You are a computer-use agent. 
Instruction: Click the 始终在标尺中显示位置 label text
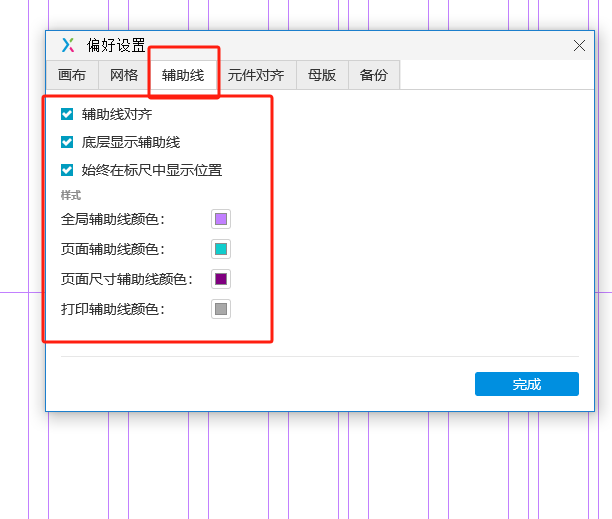152,170
